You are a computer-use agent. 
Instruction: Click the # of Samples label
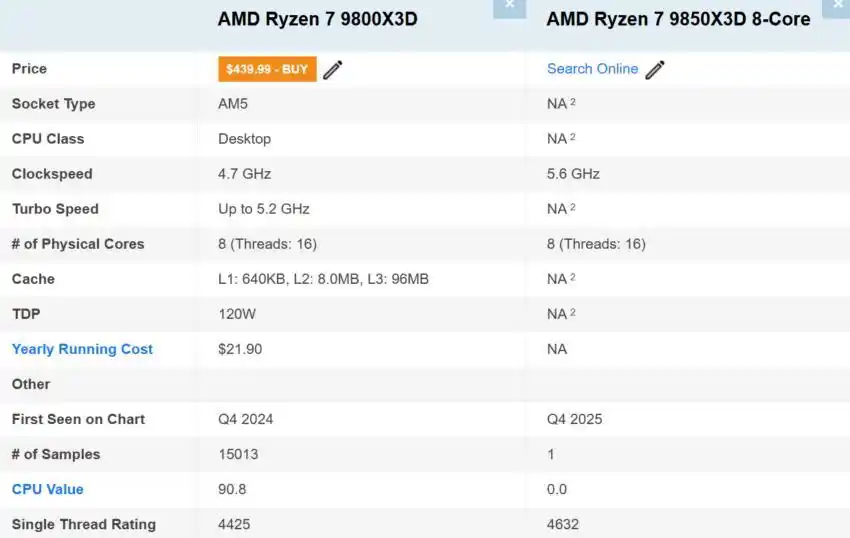pos(56,454)
